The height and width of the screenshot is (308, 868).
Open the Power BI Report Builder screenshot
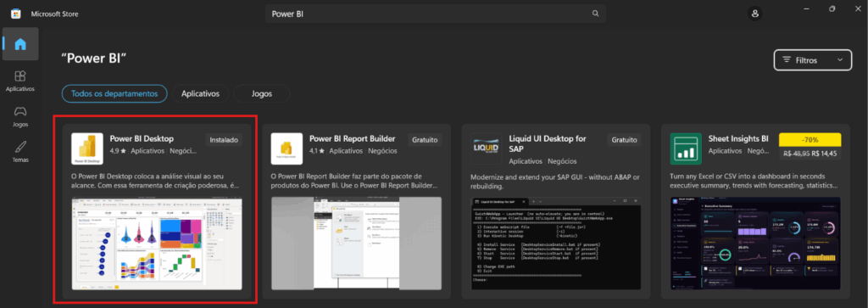[x=357, y=244]
